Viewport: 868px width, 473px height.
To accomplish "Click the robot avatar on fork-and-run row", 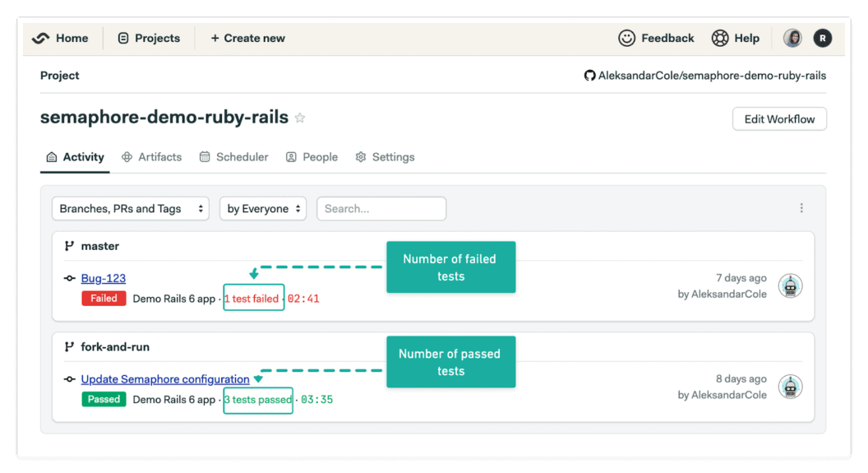I will 790,387.
